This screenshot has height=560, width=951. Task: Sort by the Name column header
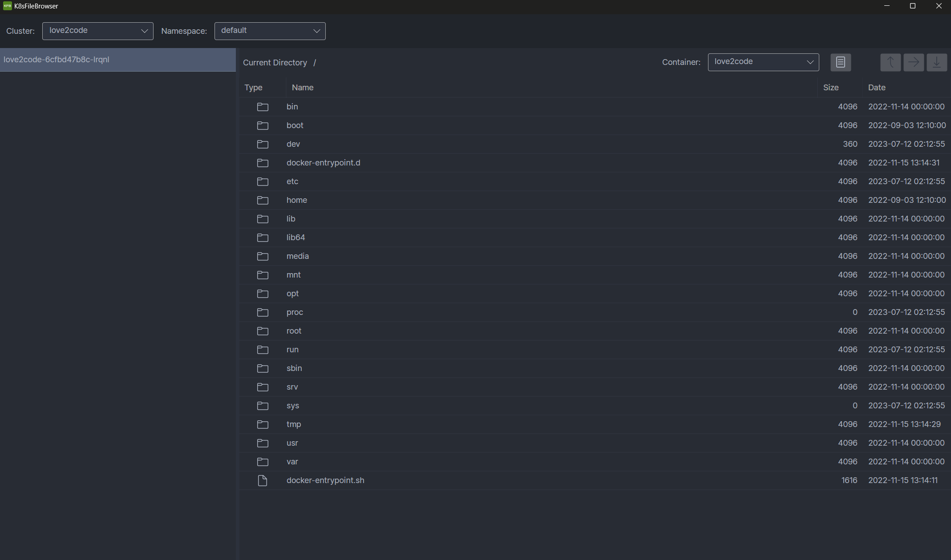tap(303, 88)
